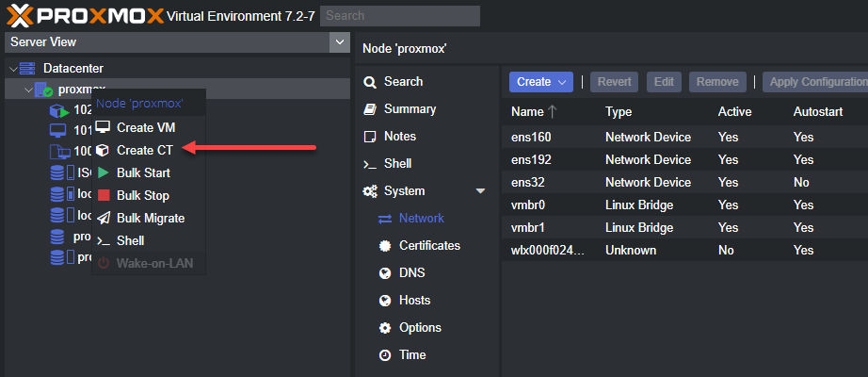The height and width of the screenshot is (377, 868).
Task: Select the vmbr1 Linux Bridge row
Action: [684, 228]
